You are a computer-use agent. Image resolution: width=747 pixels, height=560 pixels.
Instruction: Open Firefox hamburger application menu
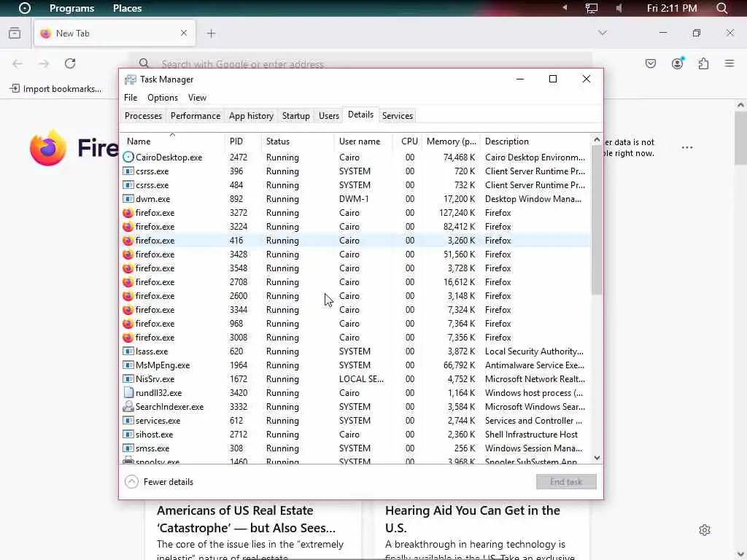pos(729,63)
